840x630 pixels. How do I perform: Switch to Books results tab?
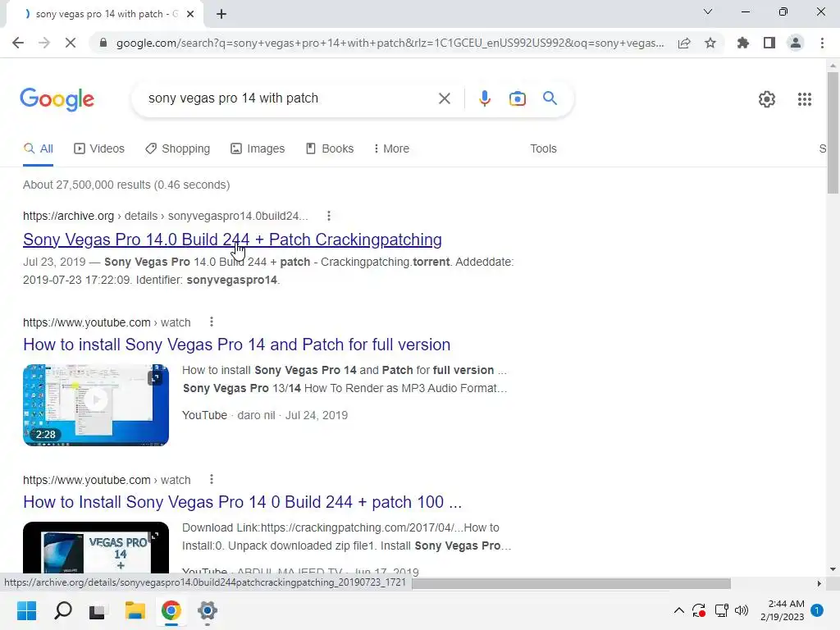pyautogui.click(x=330, y=149)
